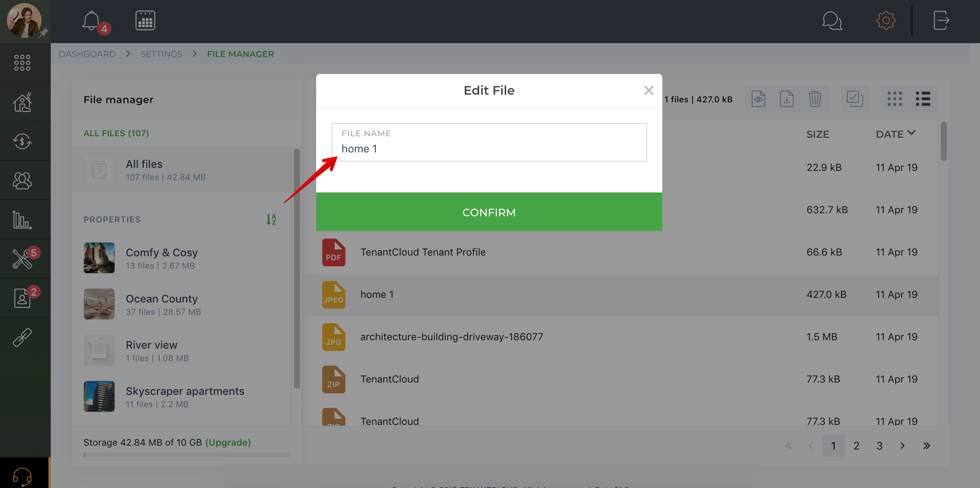The image size is (980, 488).
Task: Click the Skyscraper apartments thumbnail
Action: pyautogui.click(x=99, y=396)
